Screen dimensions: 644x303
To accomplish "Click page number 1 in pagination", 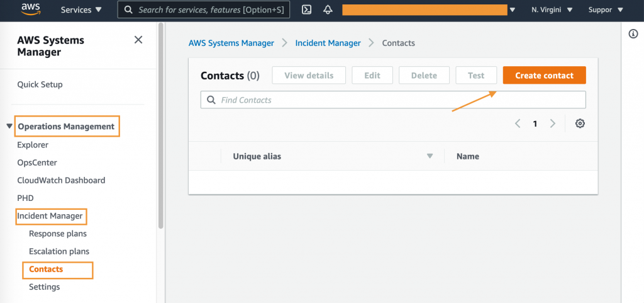I will [x=535, y=123].
